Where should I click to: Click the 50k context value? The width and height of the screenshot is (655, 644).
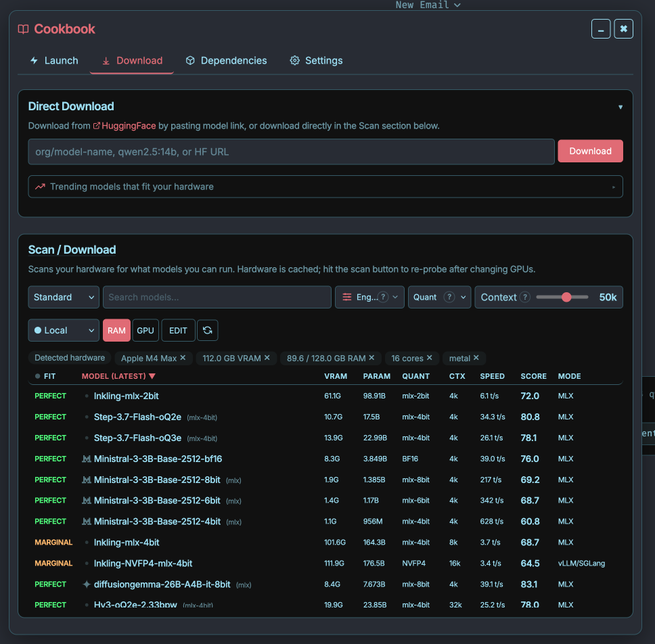608,297
